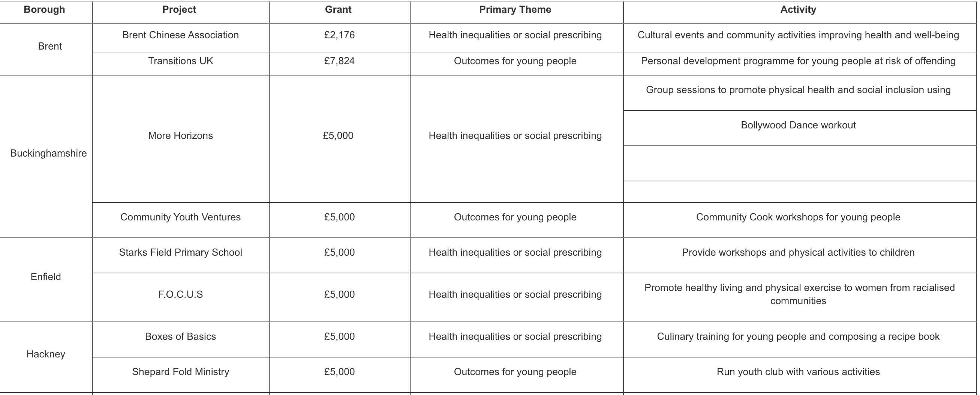
Task: Click the Starks Field Primary School cell
Action: 180,253
